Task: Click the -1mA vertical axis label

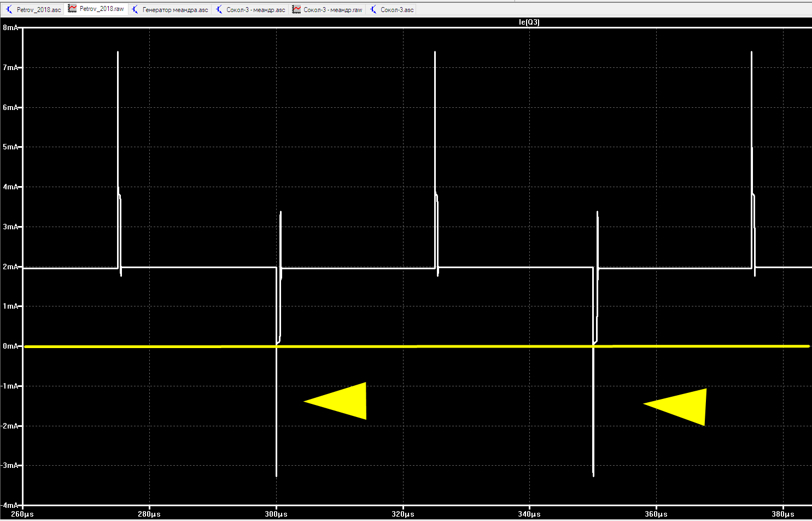Action: coord(9,386)
